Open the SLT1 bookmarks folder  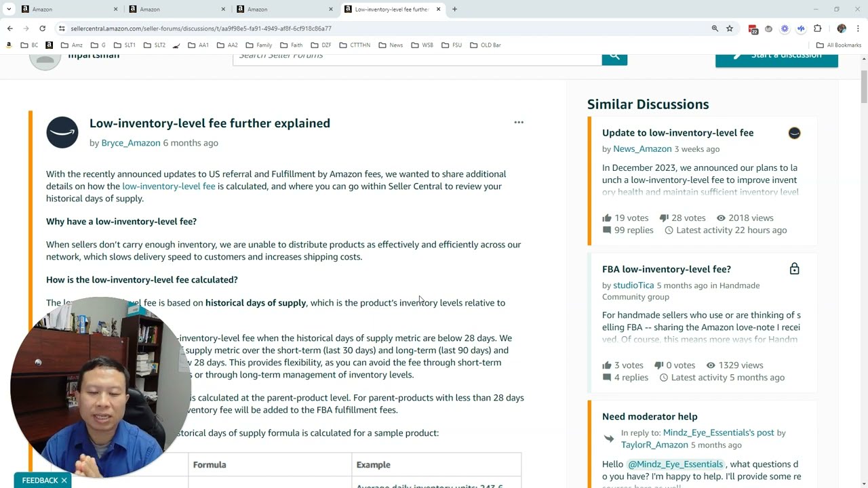click(124, 45)
